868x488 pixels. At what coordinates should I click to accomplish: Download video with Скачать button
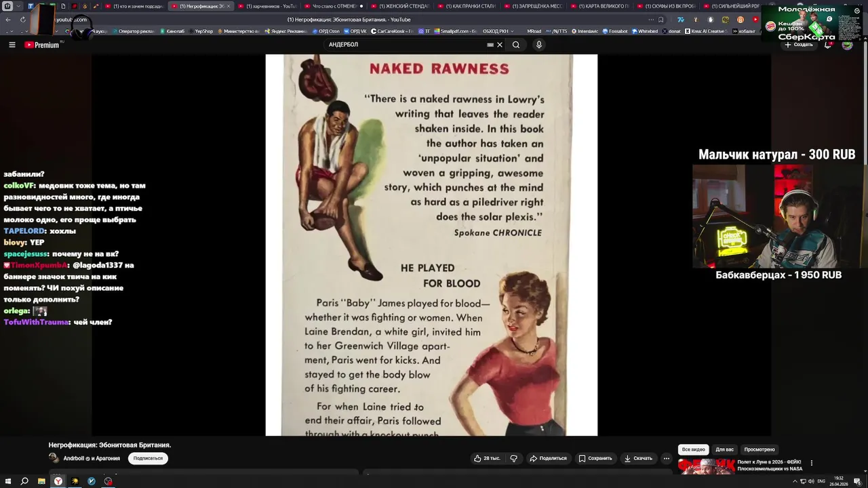(638, 458)
